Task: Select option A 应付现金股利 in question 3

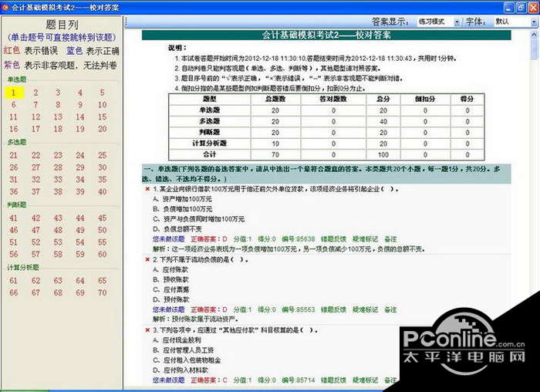Action: (x=177, y=340)
